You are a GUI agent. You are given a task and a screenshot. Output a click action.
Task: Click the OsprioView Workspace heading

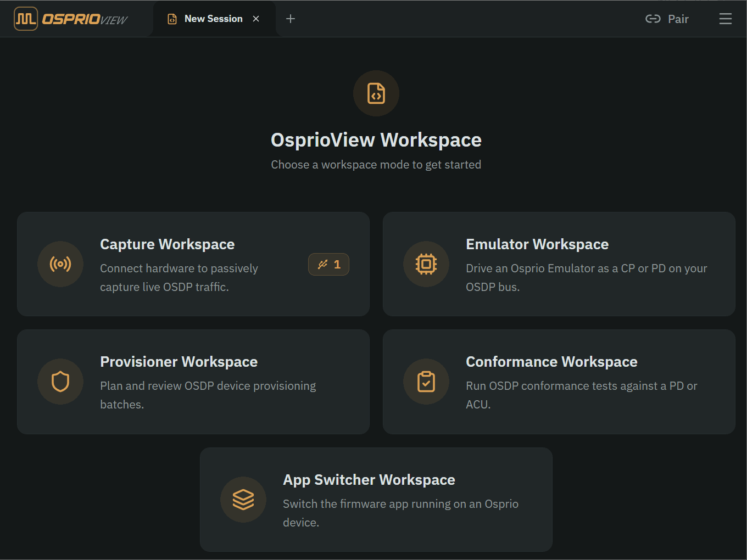pos(376,140)
